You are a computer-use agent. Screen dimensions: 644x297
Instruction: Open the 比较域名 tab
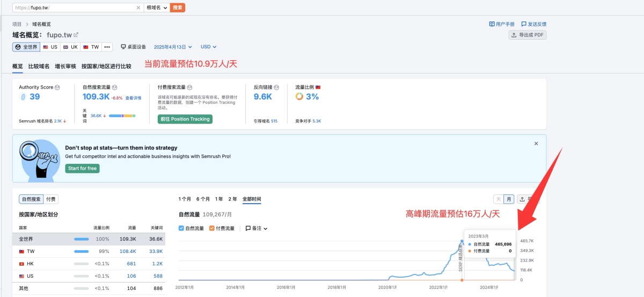tap(39, 67)
